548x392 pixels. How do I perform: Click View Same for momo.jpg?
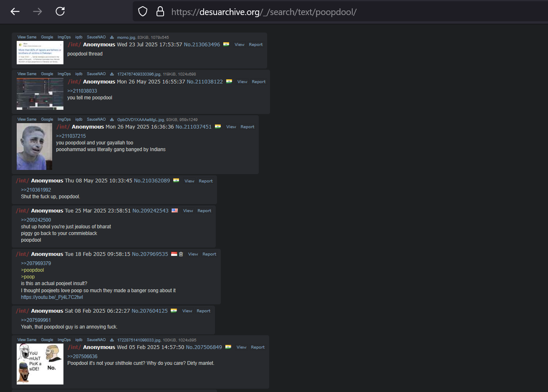tap(27, 37)
